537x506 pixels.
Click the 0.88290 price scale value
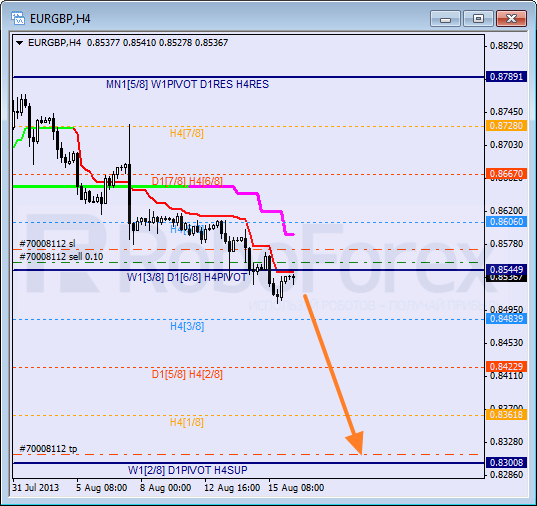coord(507,46)
